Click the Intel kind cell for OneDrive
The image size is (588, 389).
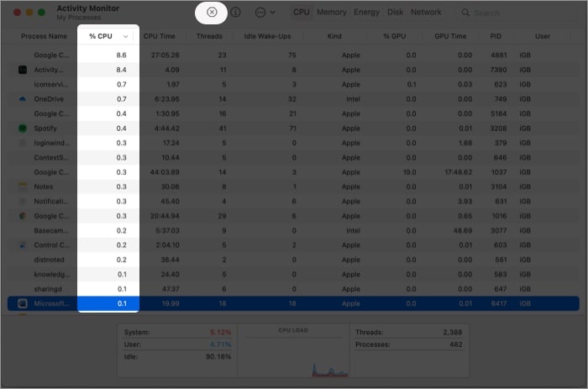(x=353, y=99)
